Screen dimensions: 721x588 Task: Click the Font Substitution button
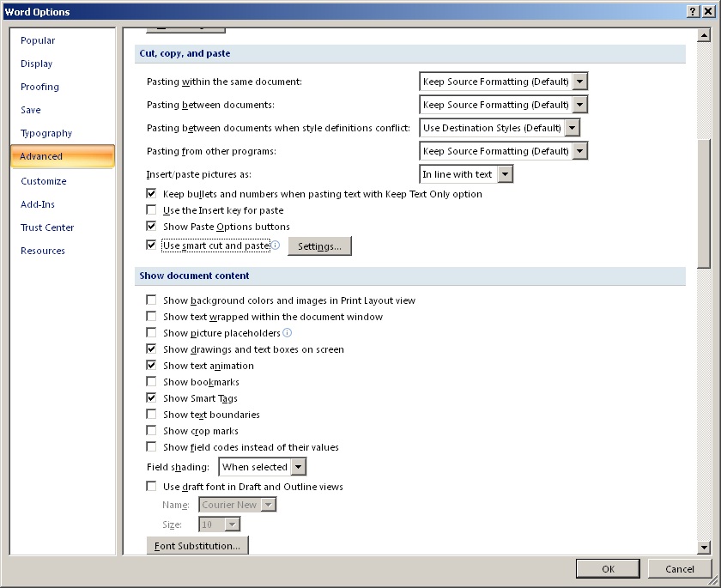pyautogui.click(x=197, y=546)
